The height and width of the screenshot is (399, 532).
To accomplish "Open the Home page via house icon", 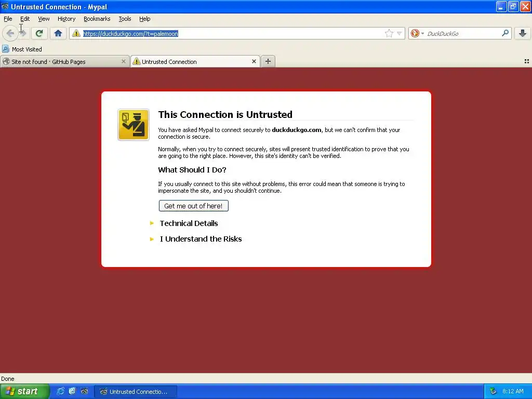I will click(x=58, y=33).
